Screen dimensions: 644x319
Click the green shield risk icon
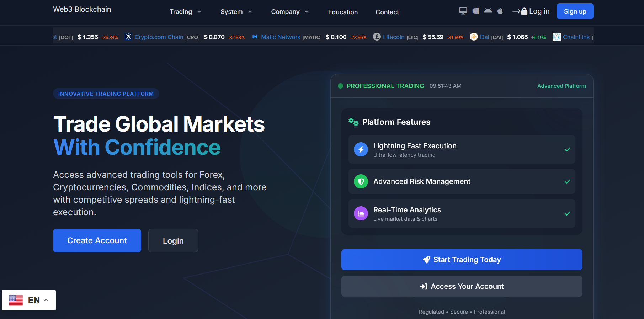[361, 181]
